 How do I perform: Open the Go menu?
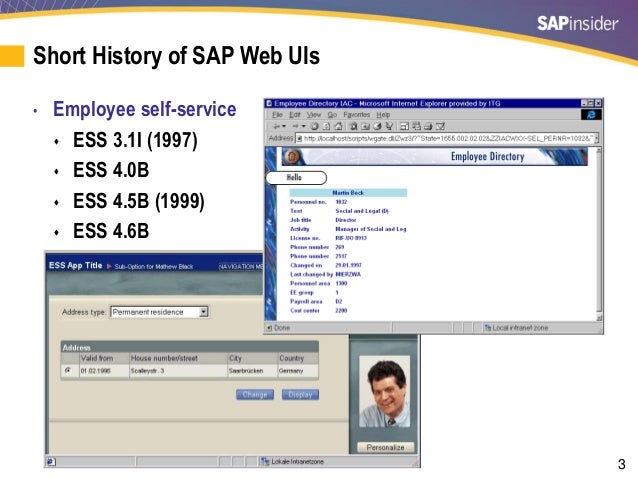(x=332, y=115)
